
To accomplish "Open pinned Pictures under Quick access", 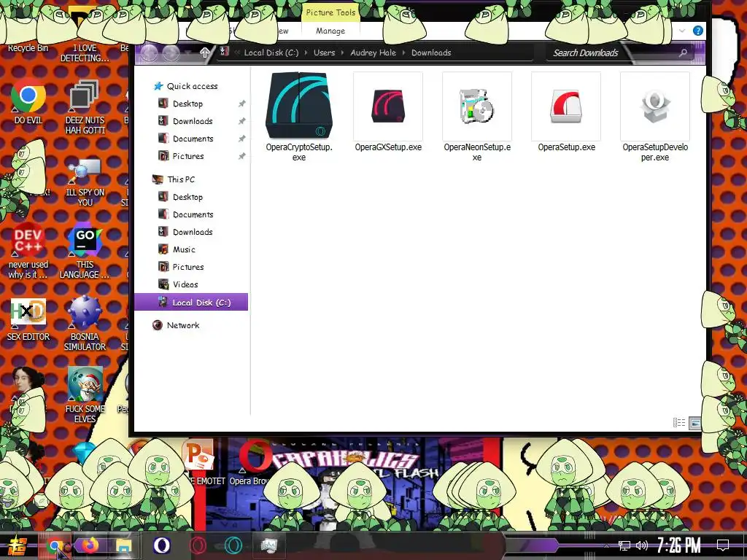I will (187, 156).
